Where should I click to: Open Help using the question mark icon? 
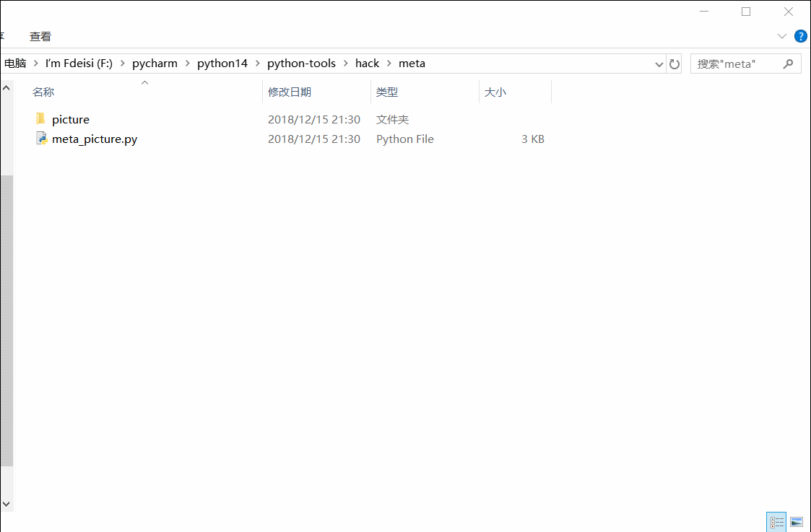pyautogui.click(x=800, y=36)
